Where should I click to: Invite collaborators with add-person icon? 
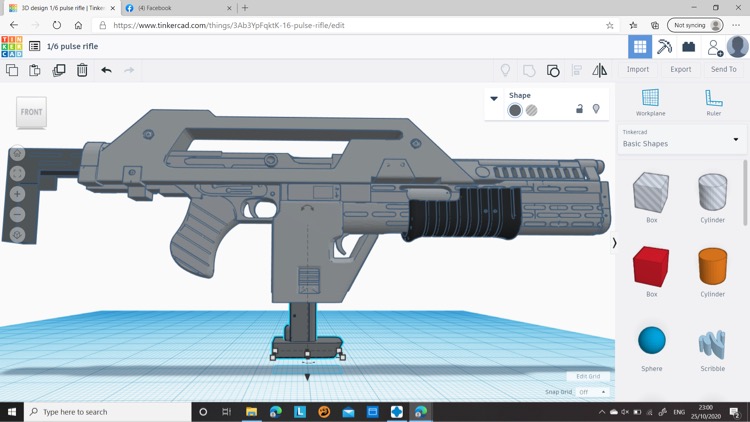tap(715, 47)
